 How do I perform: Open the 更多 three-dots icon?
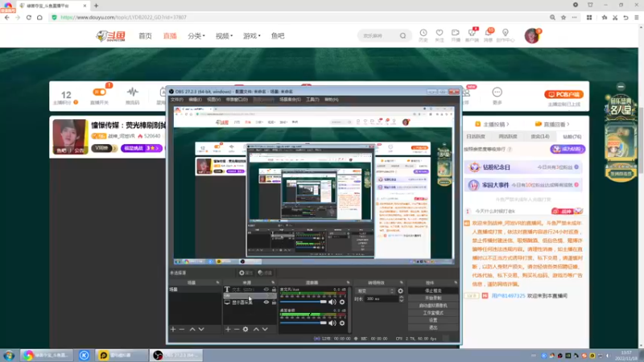point(497,92)
